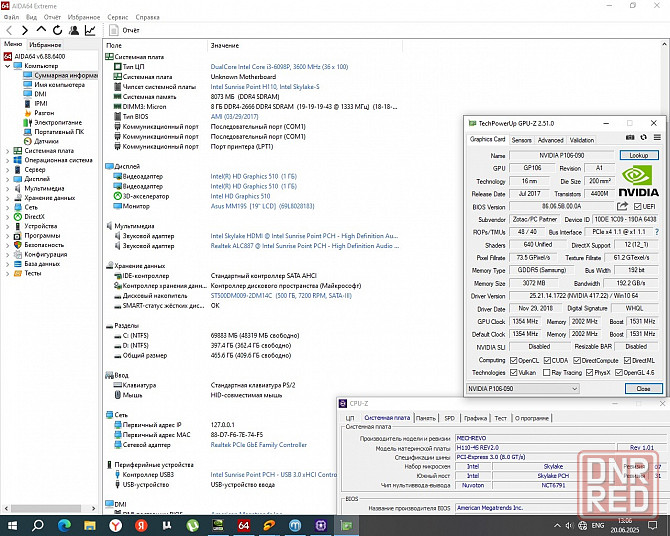Click the Lookup button in GPU-Z
Viewport: 670px width, 536px height.
click(x=639, y=155)
